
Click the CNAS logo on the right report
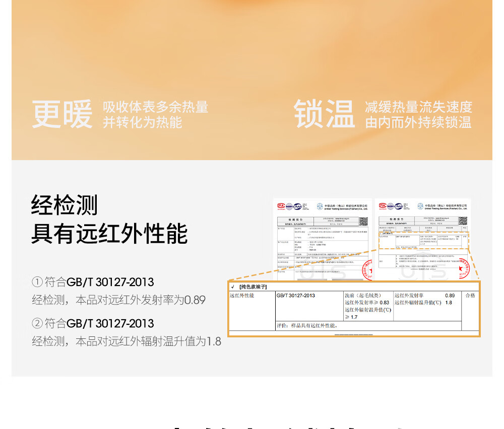[398, 206]
